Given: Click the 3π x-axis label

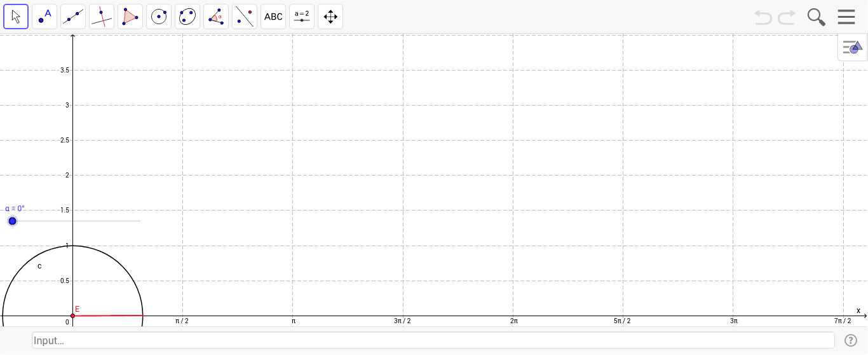Looking at the screenshot, I should pyautogui.click(x=733, y=321).
